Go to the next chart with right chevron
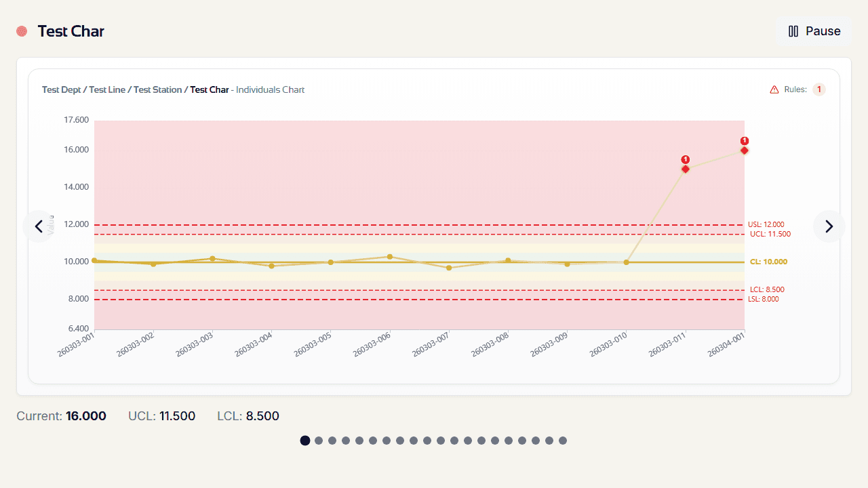 pyautogui.click(x=829, y=226)
